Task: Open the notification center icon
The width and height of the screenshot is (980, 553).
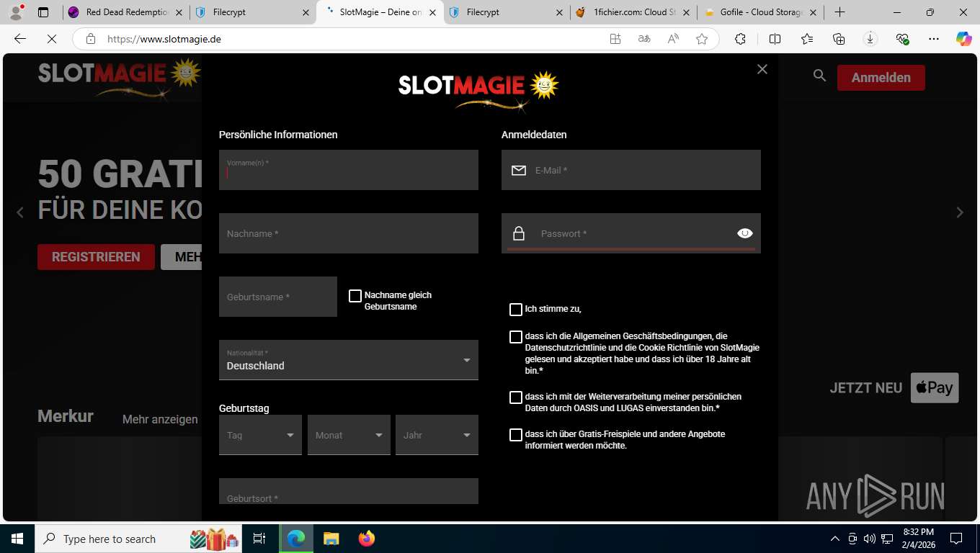Action: (956, 539)
